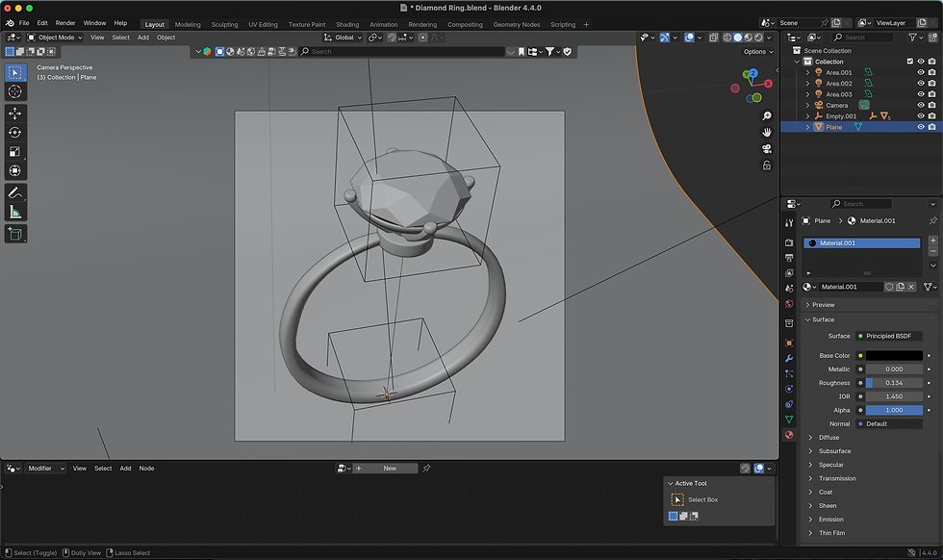Expand Area.001 in outliner
Image resolution: width=943 pixels, height=560 pixels.
pos(807,72)
